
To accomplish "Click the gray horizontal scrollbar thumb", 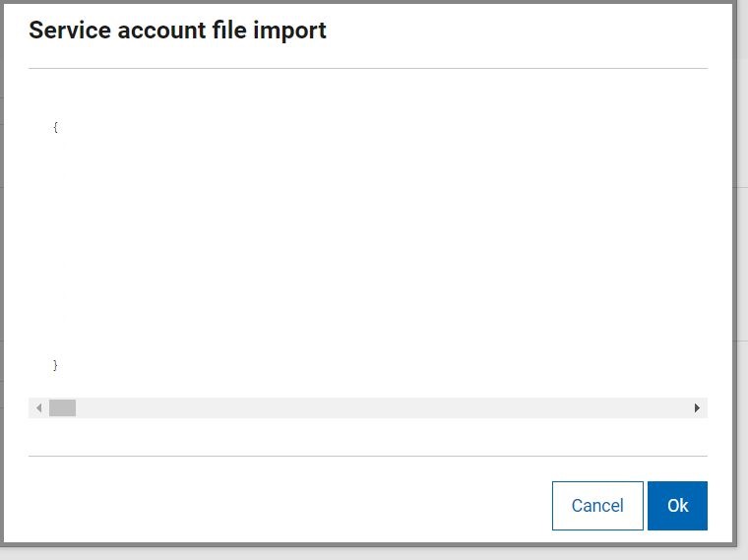I will coord(62,407).
